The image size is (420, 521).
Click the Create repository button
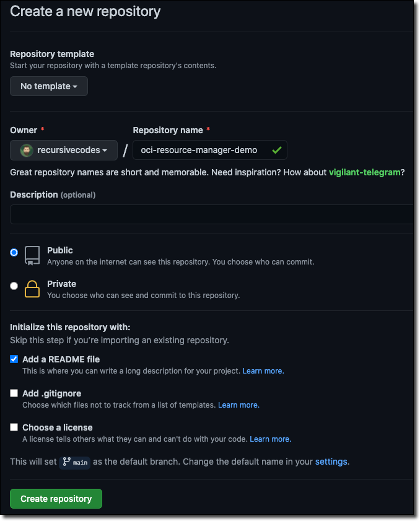[56, 499]
